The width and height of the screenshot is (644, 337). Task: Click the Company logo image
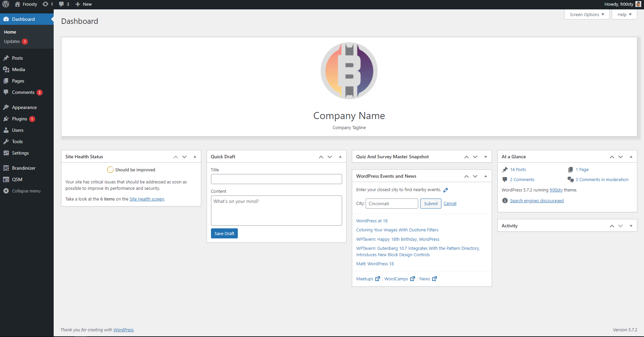pyautogui.click(x=349, y=71)
